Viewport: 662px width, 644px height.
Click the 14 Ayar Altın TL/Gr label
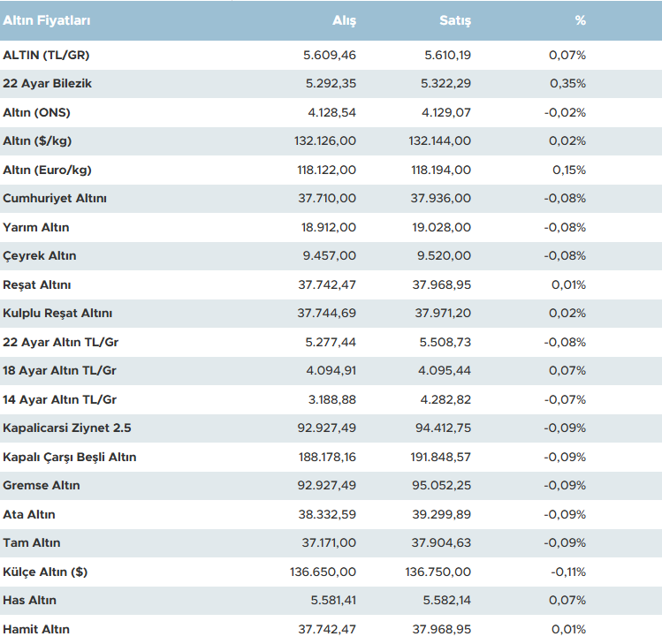[x=60, y=399]
